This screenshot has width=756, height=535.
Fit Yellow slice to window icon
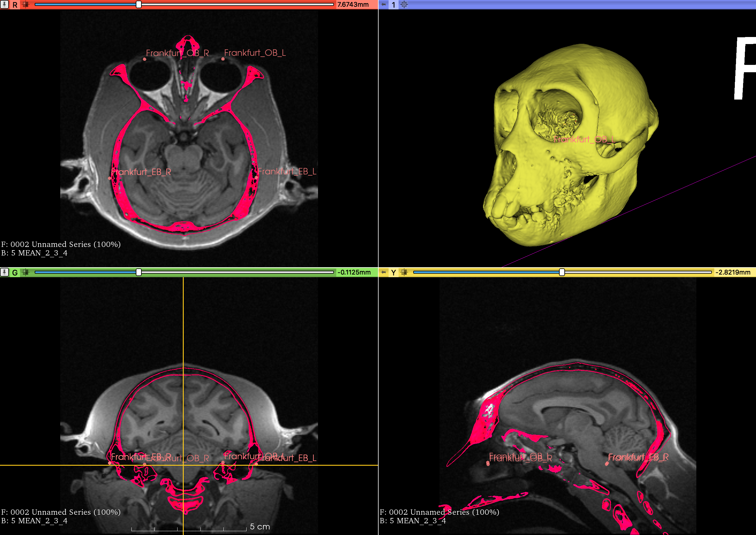coord(404,272)
